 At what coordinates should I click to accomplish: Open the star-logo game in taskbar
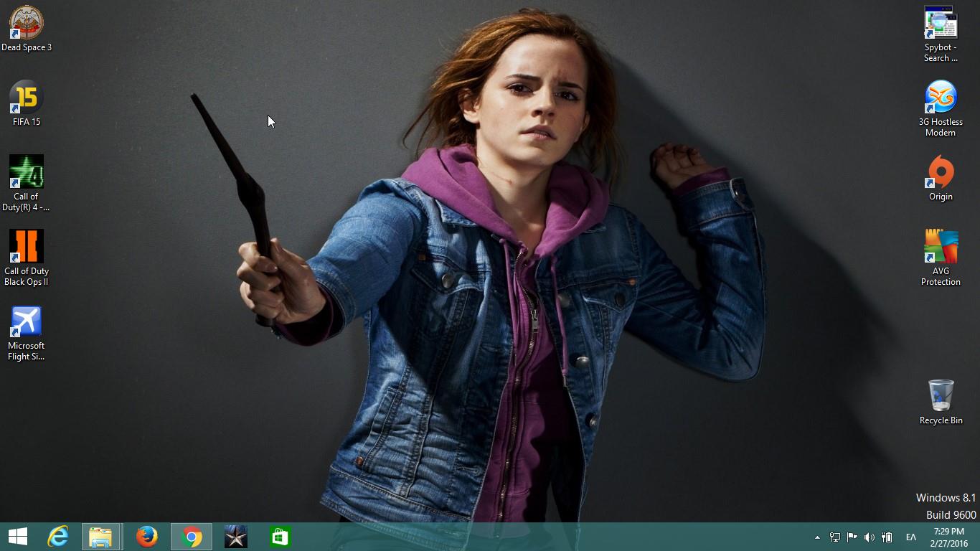[235, 537]
